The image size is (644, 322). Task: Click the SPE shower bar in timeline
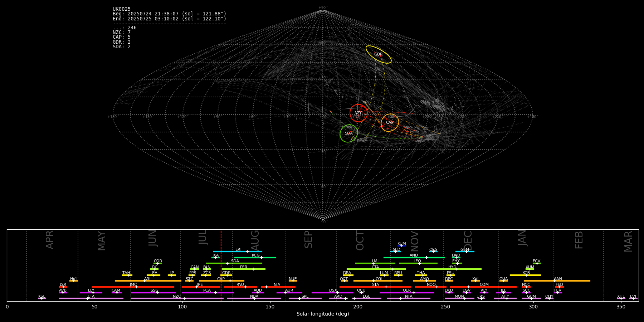click(305, 298)
